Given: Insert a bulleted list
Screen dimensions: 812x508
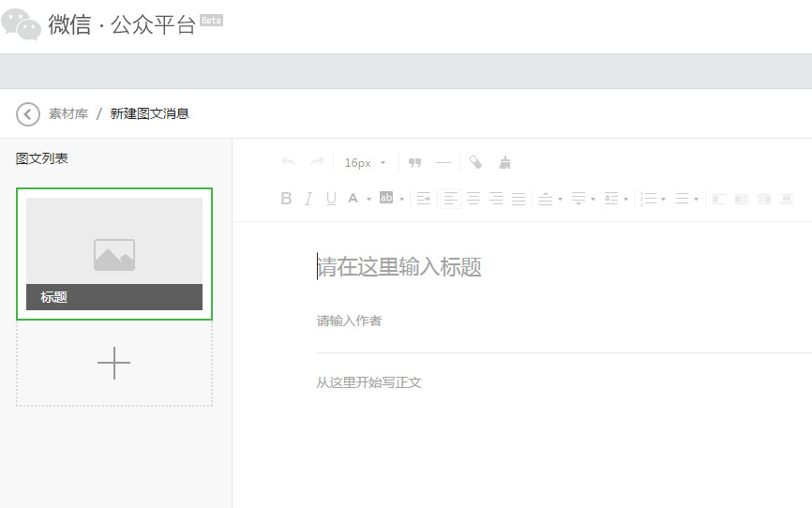Looking at the screenshot, I should point(682,199).
